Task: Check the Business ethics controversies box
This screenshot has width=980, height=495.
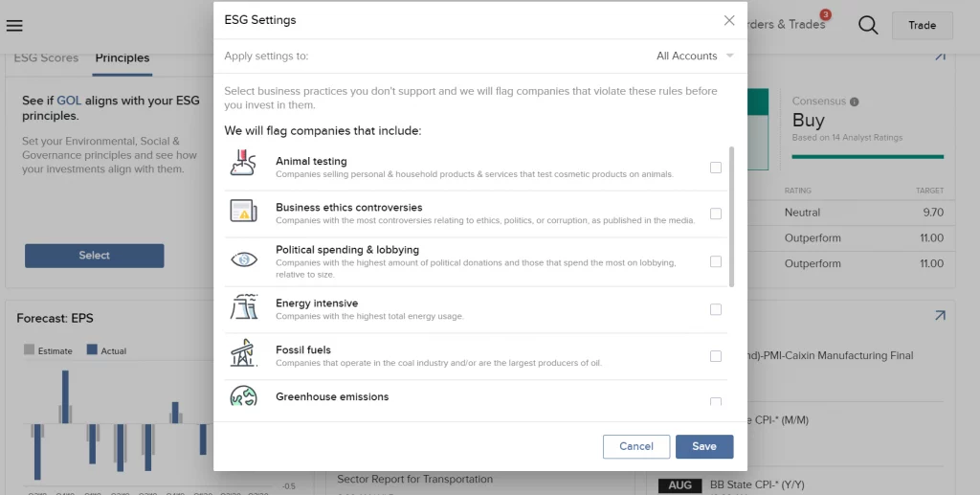Action: coord(716,214)
